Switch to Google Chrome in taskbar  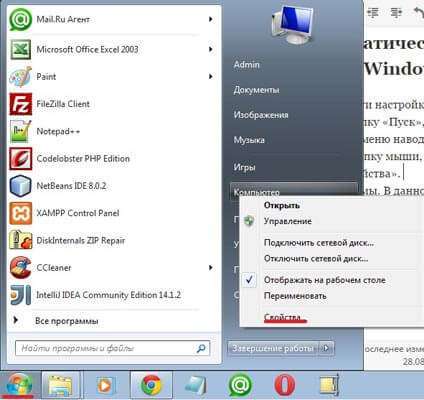(x=151, y=386)
